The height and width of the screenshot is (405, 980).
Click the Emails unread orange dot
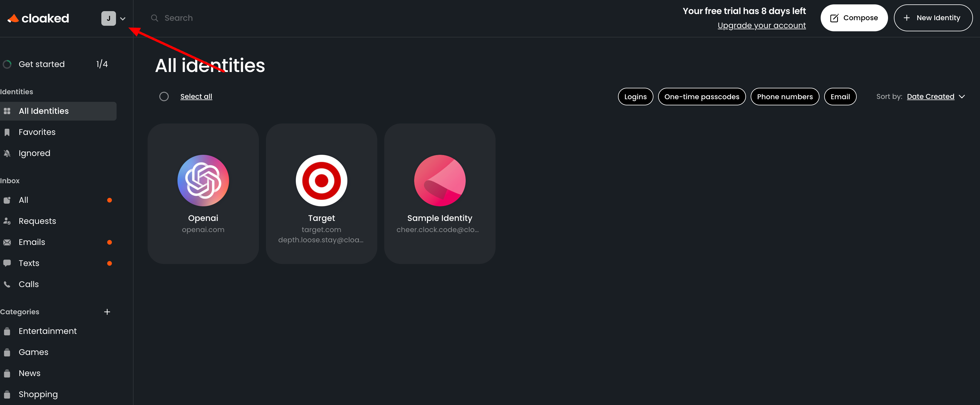110,242
